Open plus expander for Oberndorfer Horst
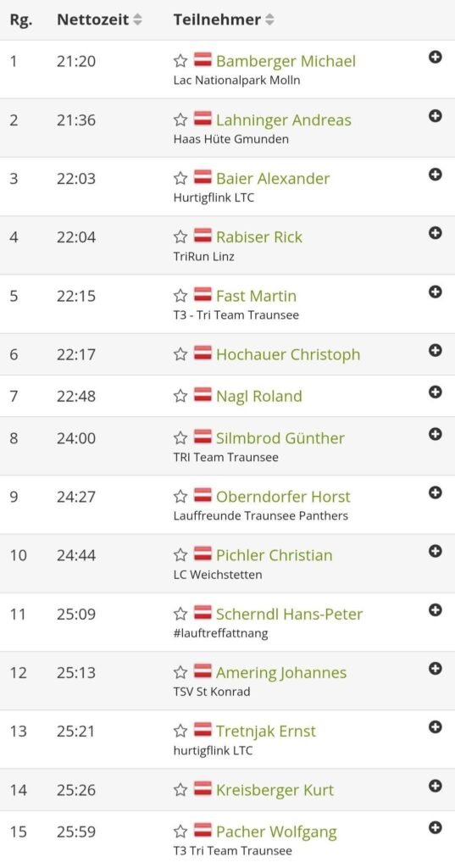This screenshot has width=455, height=868. point(436,492)
